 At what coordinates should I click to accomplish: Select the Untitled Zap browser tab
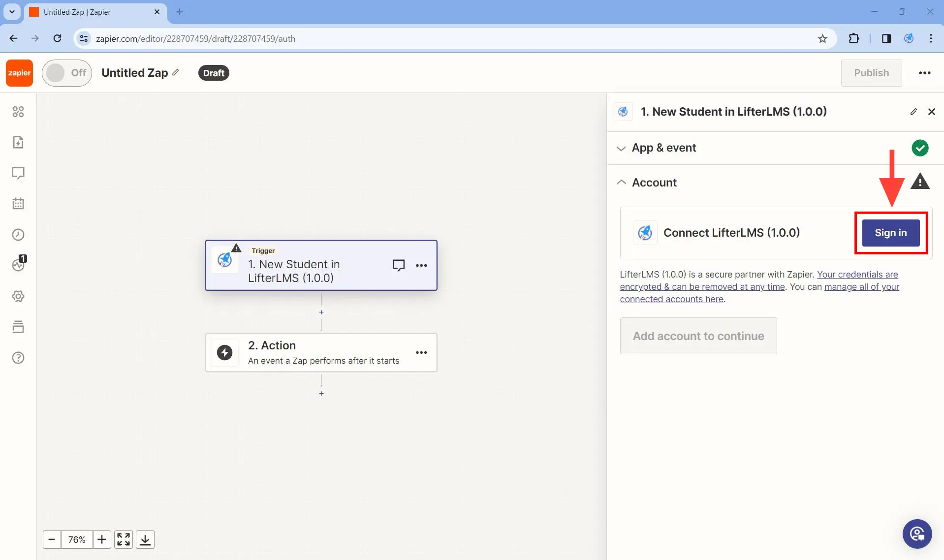pyautogui.click(x=96, y=12)
